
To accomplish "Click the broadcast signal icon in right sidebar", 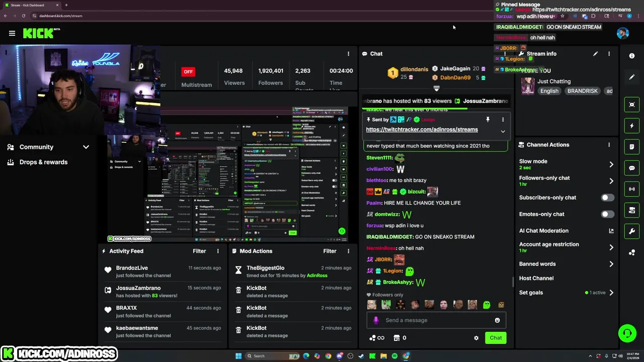I will [x=632, y=189].
